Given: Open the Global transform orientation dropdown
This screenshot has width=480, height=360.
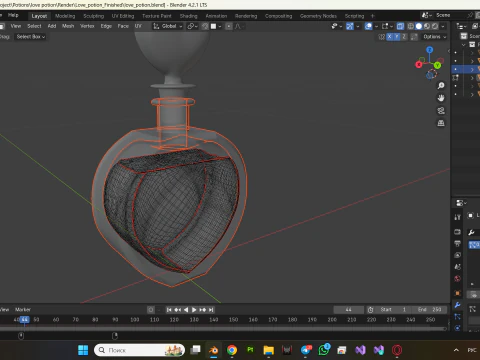Looking at the screenshot, I should (x=168, y=26).
